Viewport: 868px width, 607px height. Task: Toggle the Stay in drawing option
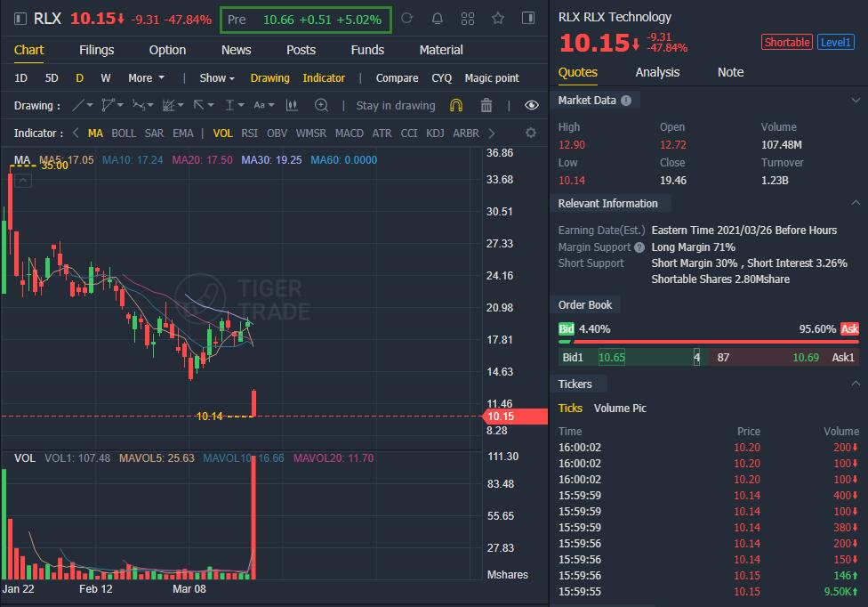pyautogui.click(x=395, y=105)
